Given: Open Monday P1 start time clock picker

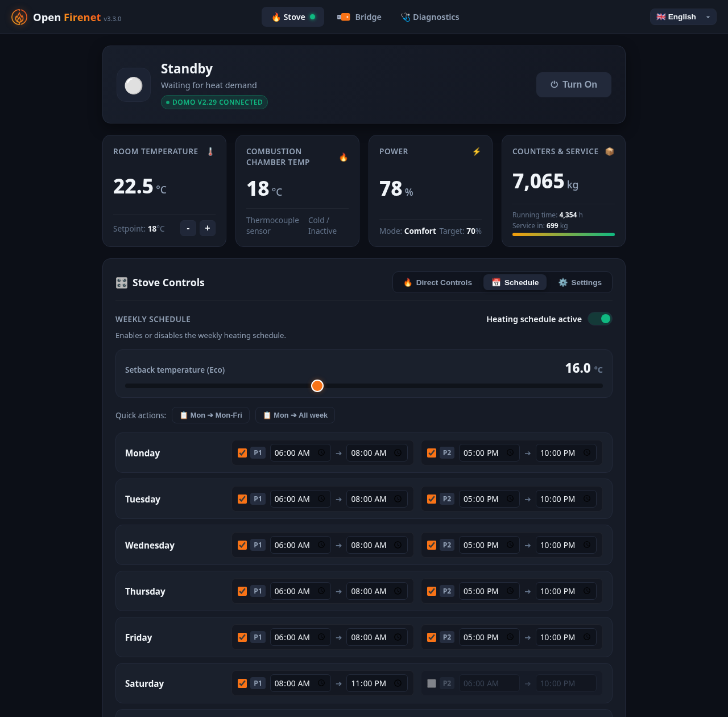Looking at the screenshot, I should pos(321,453).
